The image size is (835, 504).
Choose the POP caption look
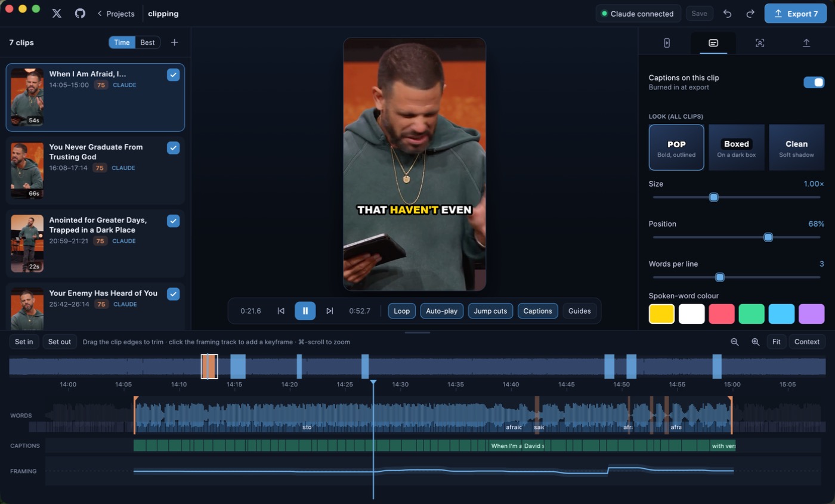click(x=676, y=147)
